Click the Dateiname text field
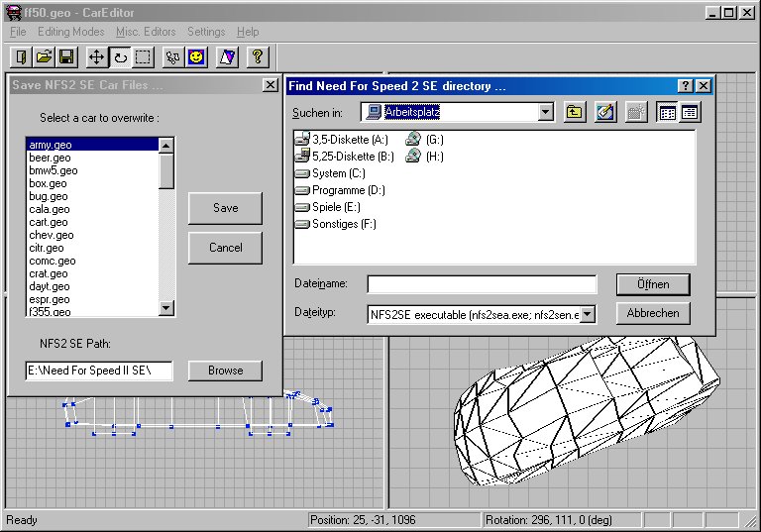This screenshot has width=761, height=532. coord(482,284)
